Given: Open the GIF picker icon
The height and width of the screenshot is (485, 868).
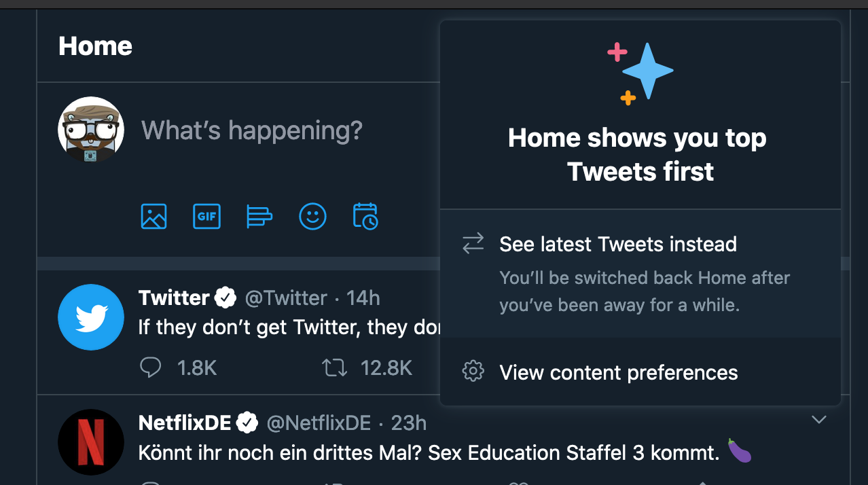Looking at the screenshot, I should point(207,217).
